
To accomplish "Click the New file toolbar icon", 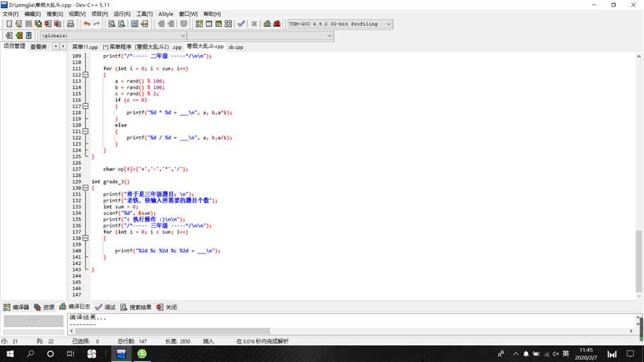I will coord(9,24).
